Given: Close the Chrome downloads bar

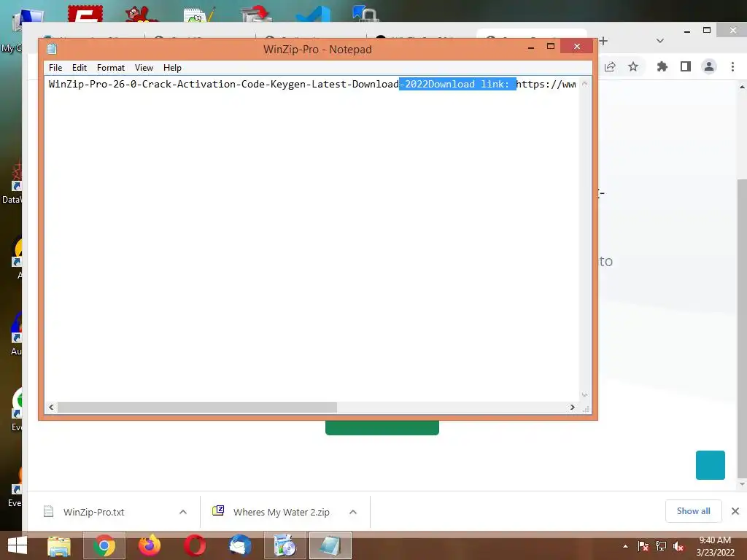Looking at the screenshot, I should point(735,511).
